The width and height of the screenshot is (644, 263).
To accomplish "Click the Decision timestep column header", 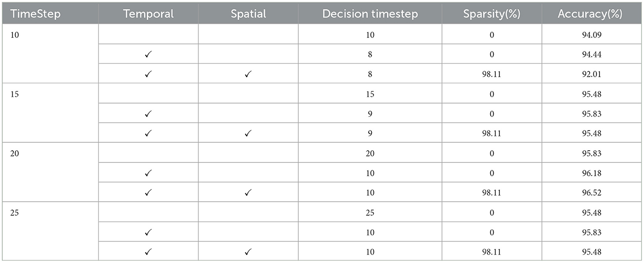I will pyautogui.click(x=370, y=14).
